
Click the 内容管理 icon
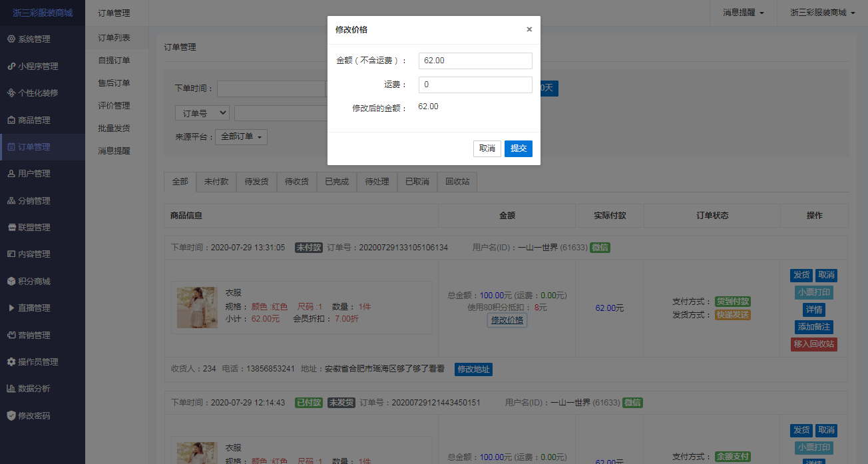(11, 254)
